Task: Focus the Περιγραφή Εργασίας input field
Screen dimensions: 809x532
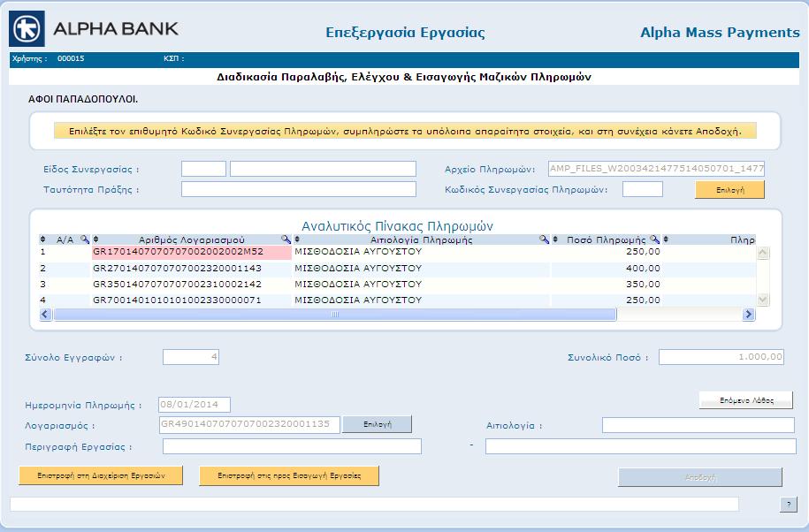Action: point(292,446)
